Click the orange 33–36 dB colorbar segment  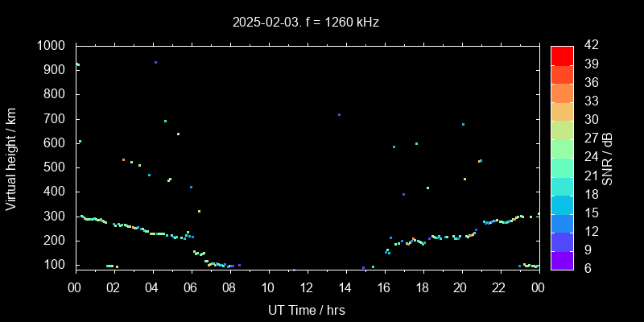tap(562, 92)
